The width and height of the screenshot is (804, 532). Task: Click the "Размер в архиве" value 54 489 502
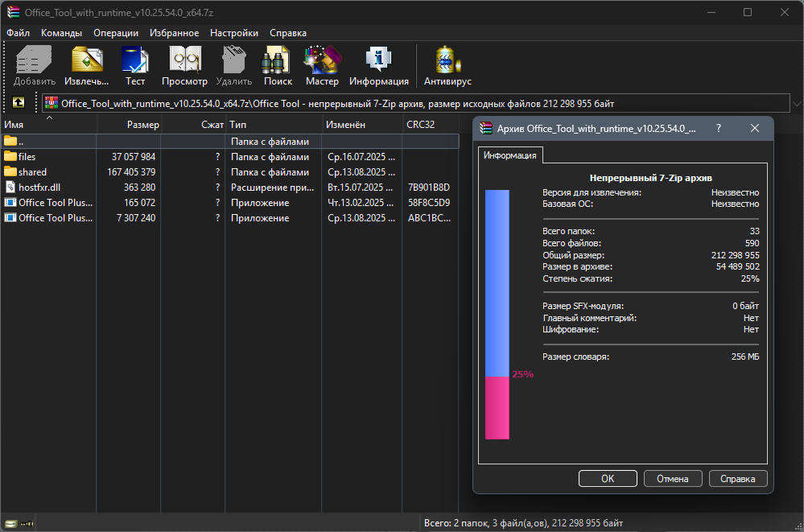tap(738, 266)
